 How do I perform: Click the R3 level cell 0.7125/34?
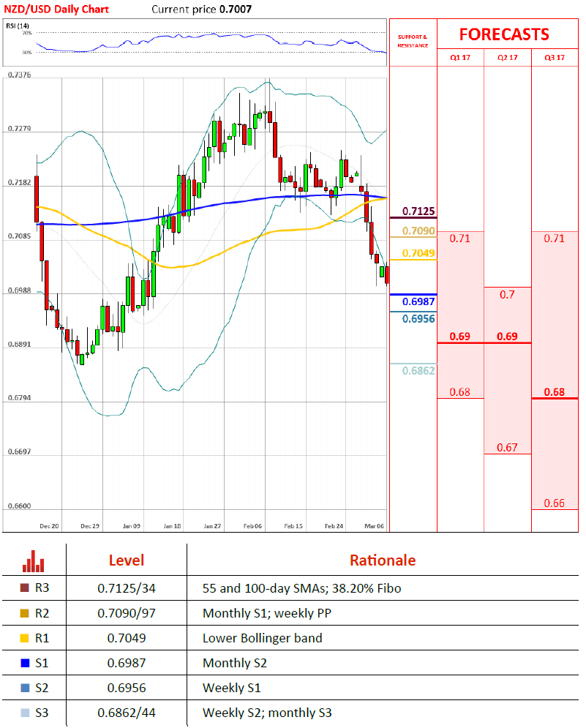127,588
